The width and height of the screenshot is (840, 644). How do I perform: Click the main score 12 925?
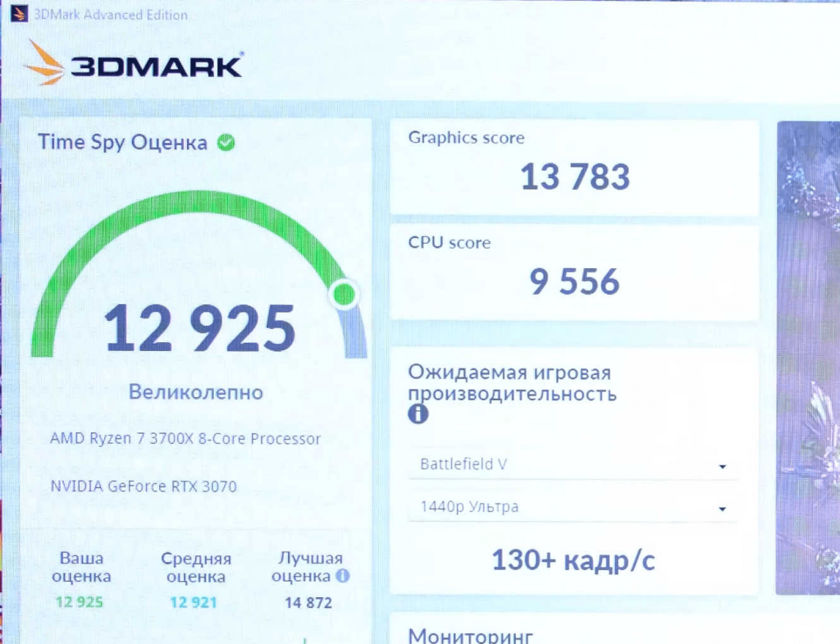tap(200, 328)
